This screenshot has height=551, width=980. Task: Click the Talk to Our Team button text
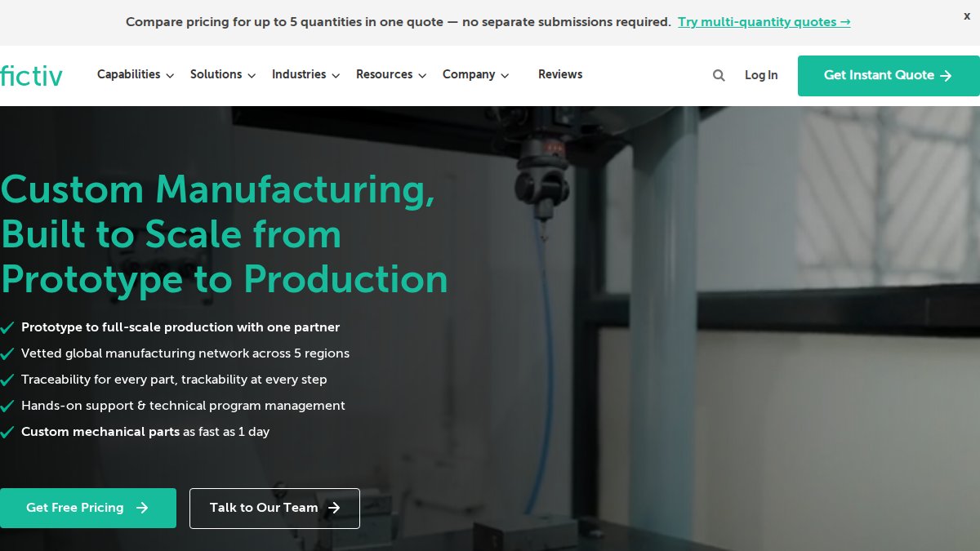264,508
